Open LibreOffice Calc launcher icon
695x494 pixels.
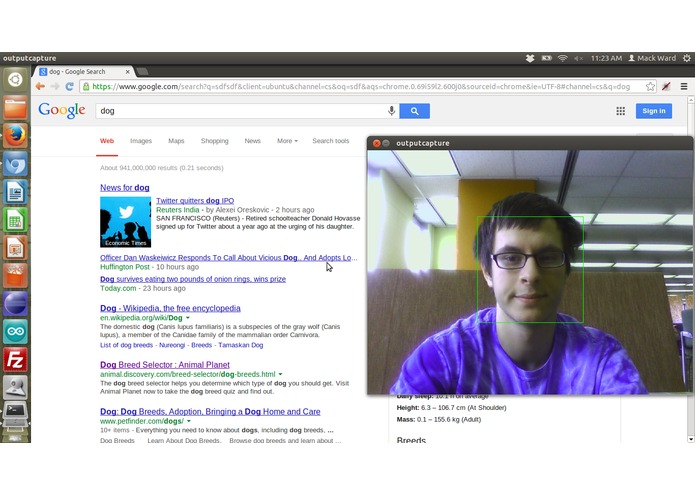pyautogui.click(x=15, y=220)
